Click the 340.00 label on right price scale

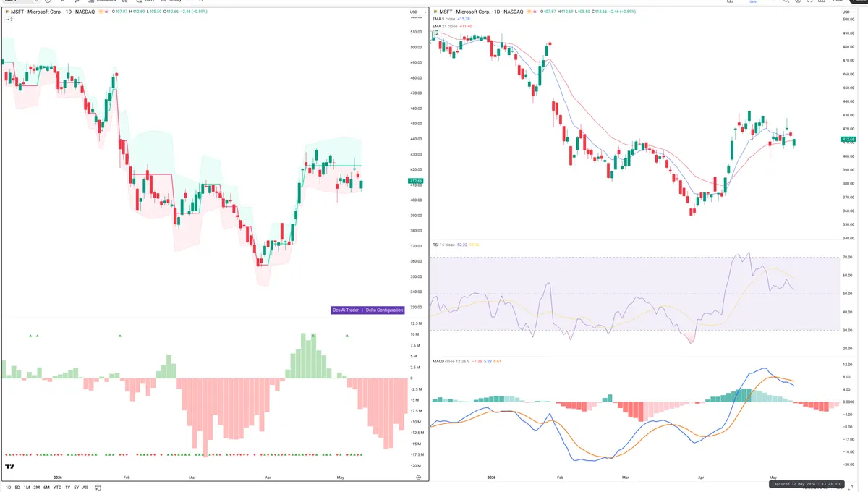pyautogui.click(x=848, y=238)
